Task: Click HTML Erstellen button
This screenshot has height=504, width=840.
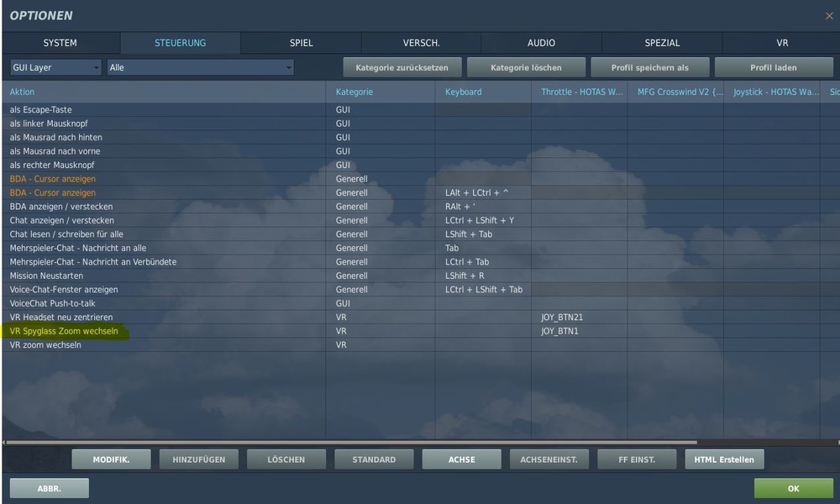Action: (x=724, y=459)
